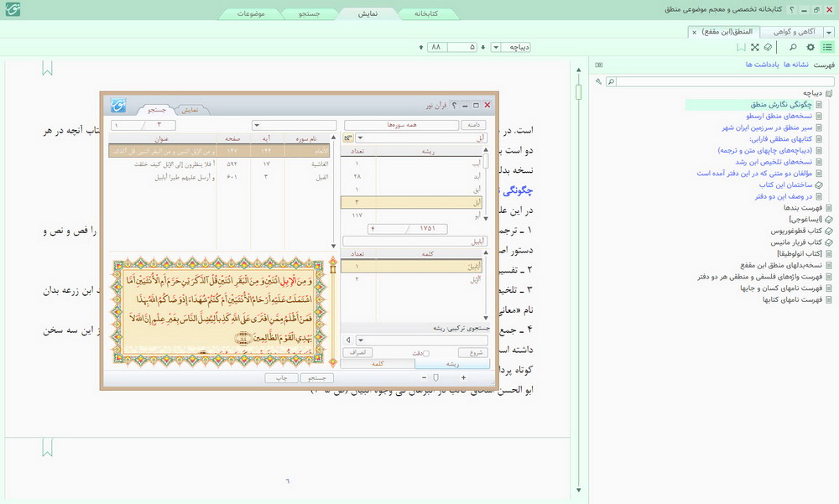Select the الغاشیة result row
Screen dimensions: 839x504
click(x=219, y=164)
